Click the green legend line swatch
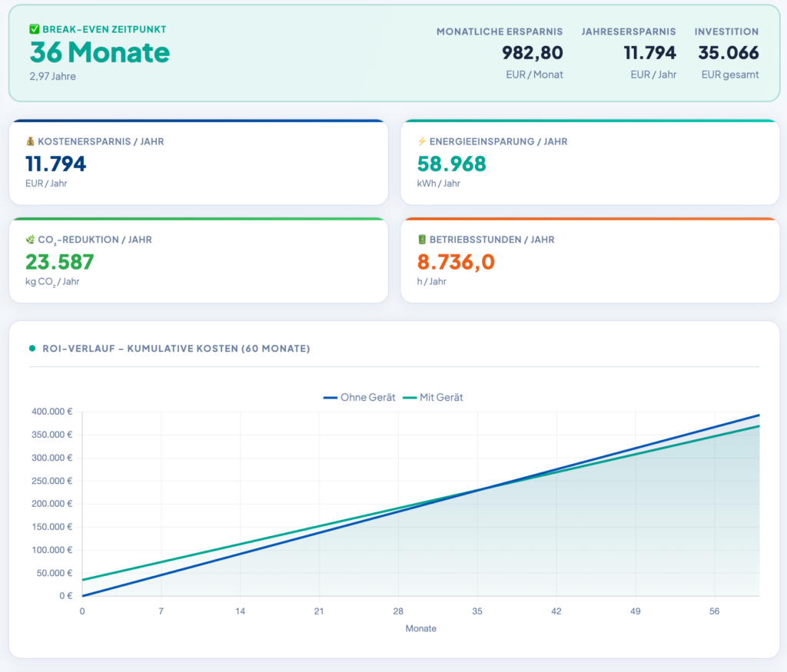 click(x=410, y=398)
